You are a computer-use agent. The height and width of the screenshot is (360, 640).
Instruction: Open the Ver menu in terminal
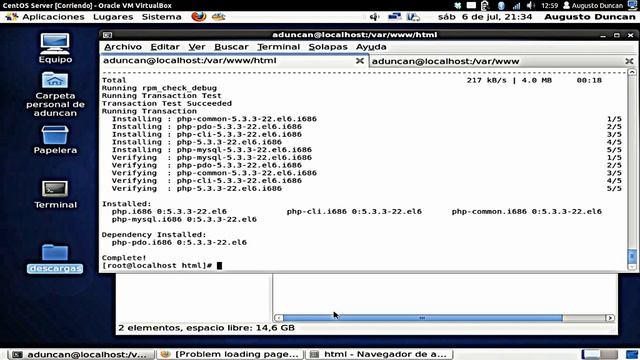197,47
